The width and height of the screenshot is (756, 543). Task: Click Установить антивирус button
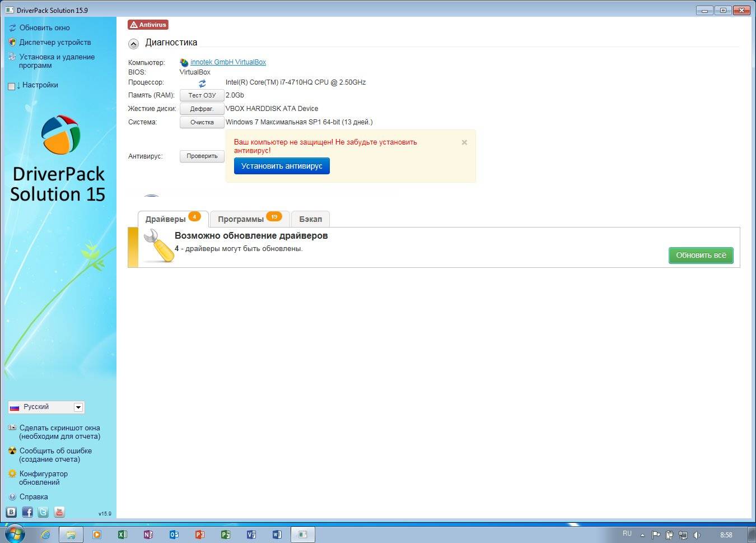pyautogui.click(x=282, y=166)
